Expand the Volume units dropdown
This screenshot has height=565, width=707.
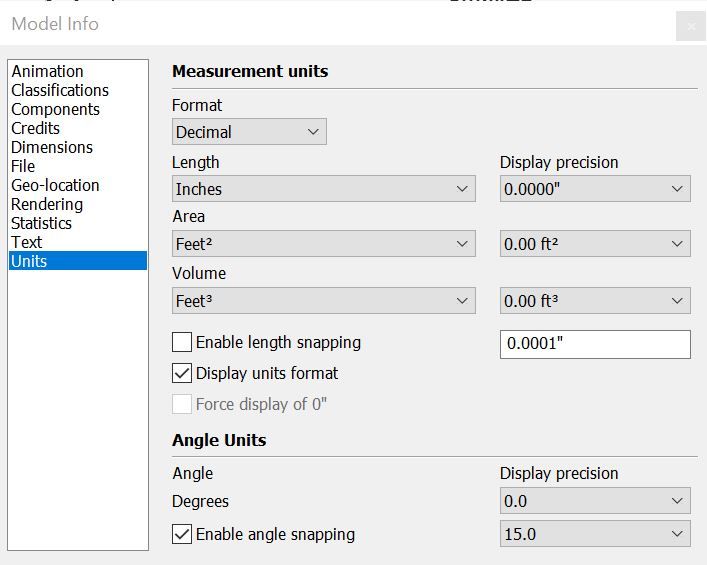coord(323,301)
